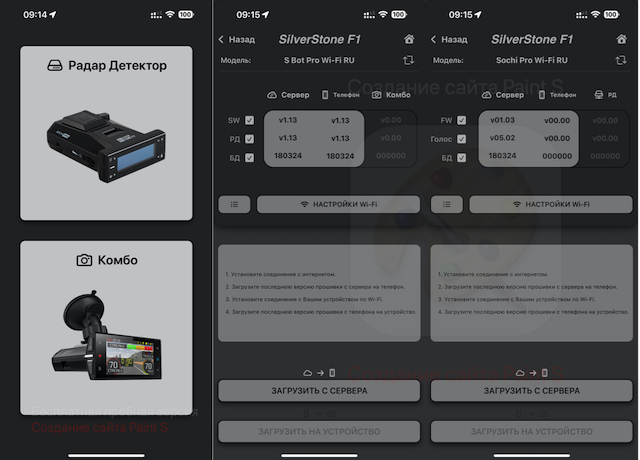Open list menu button on Sochi Pro screen

[447, 204]
